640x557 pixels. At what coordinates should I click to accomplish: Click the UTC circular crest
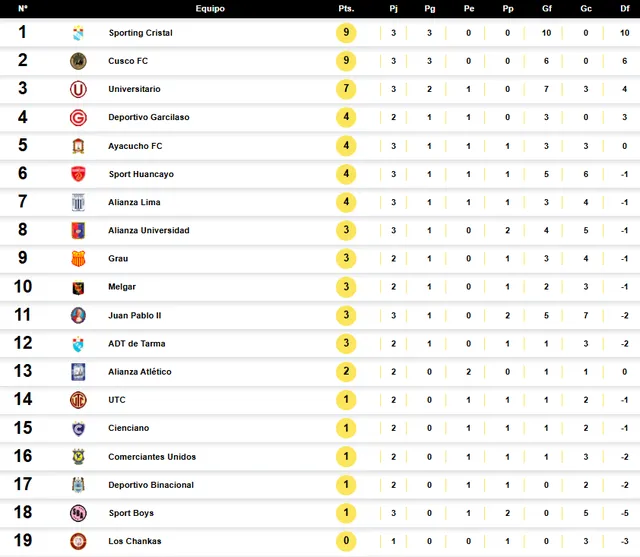(x=78, y=400)
